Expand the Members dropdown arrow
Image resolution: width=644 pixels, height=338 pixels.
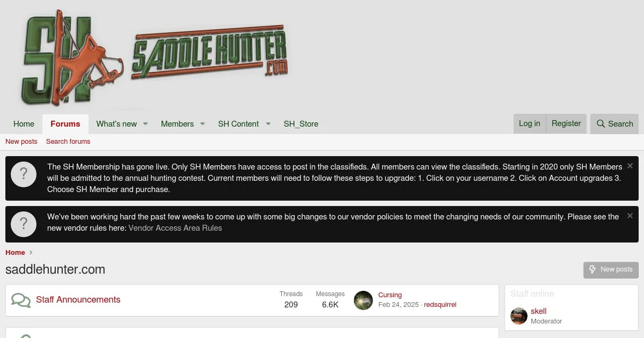(x=202, y=124)
